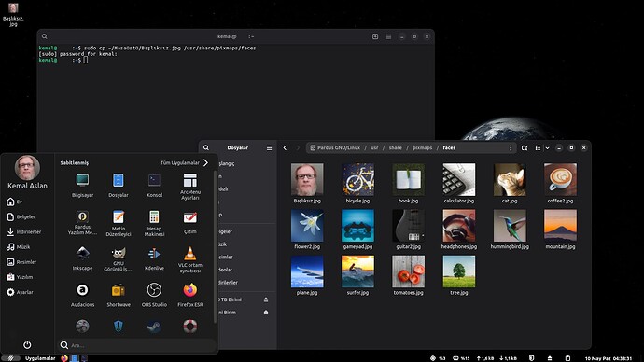Launch Audacious
Screen dimensions: 644x362
click(x=82, y=295)
